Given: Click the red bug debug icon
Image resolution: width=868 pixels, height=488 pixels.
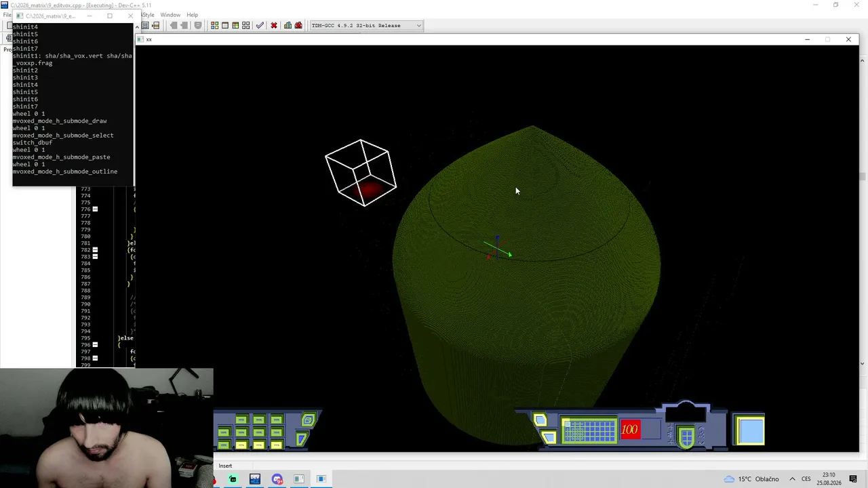Looking at the screenshot, I should click(298, 25).
